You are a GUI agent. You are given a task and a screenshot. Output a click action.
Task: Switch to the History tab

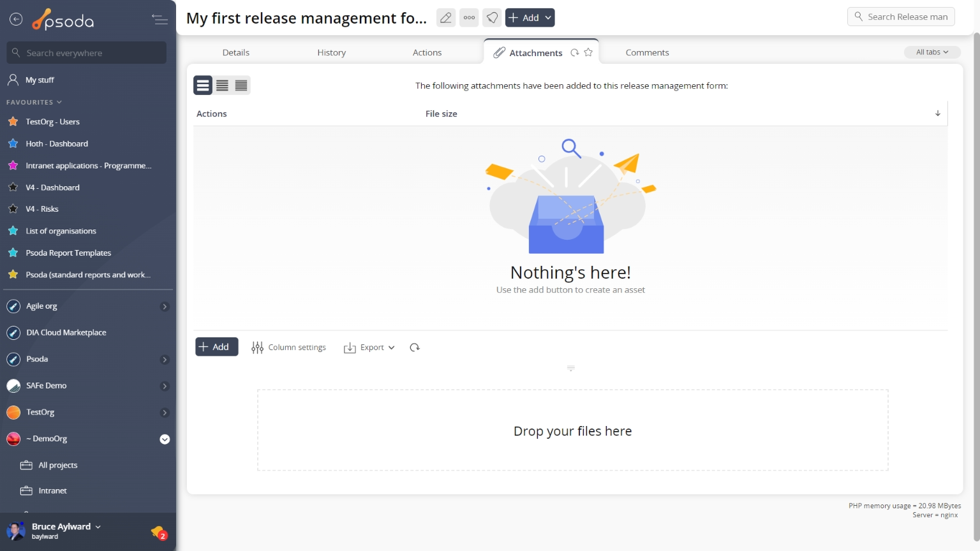332,53
